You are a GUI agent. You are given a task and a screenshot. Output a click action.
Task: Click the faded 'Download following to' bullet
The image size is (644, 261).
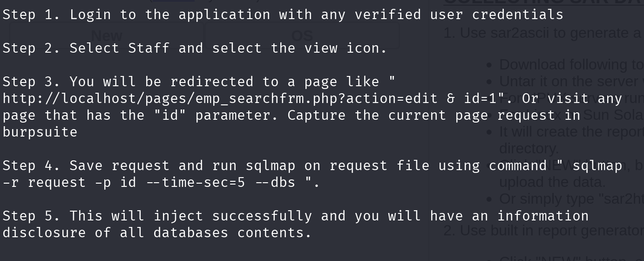click(x=571, y=65)
